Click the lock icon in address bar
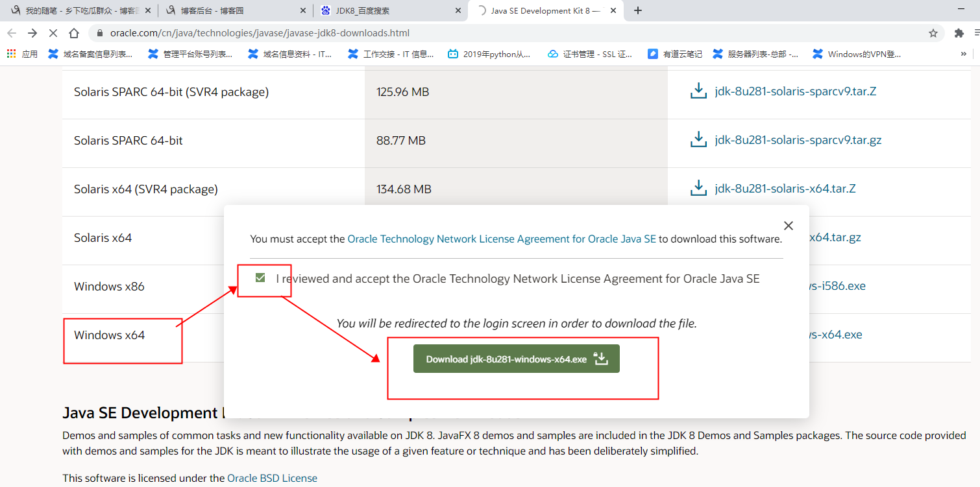Viewport: 980px width, 487px height. [x=100, y=33]
